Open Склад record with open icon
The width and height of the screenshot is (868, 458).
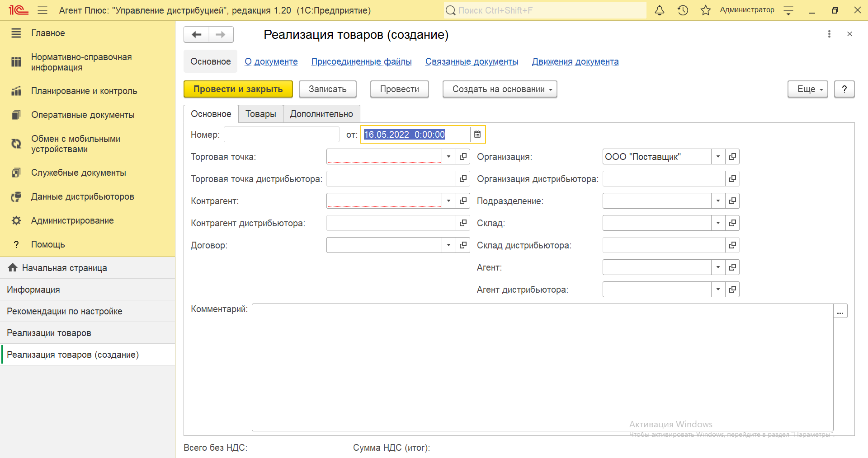pos(732,223)
